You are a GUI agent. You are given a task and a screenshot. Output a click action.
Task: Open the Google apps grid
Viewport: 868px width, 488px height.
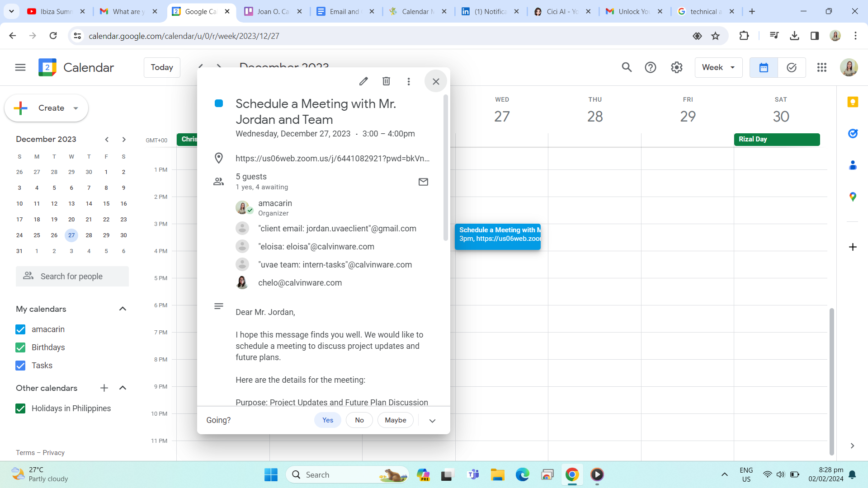pos(822,67)
